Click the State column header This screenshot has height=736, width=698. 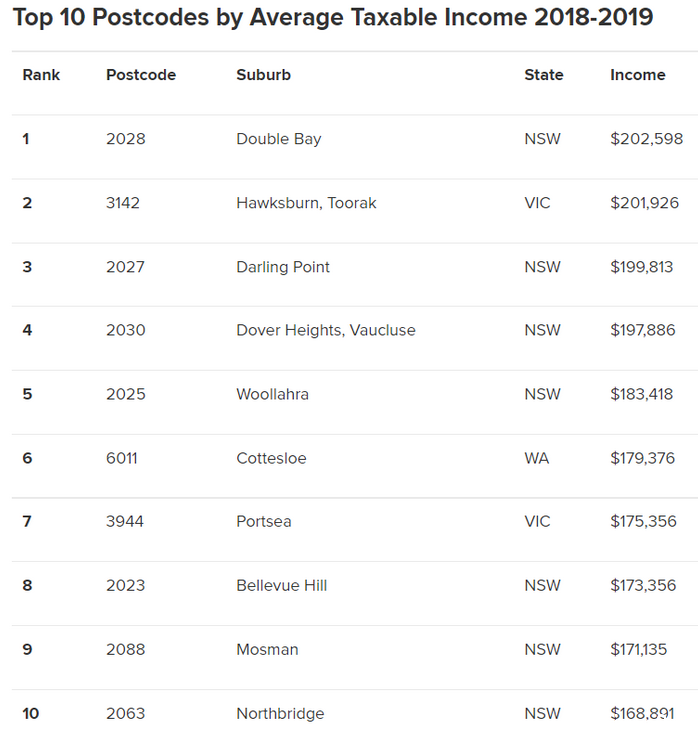click(x=544, y=75)
